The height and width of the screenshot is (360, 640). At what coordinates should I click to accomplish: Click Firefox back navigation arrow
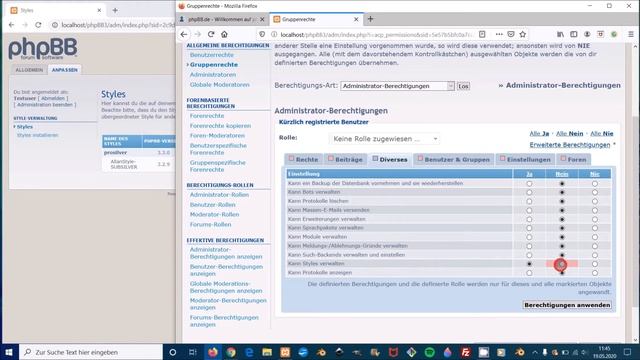(x=184, y=34)
